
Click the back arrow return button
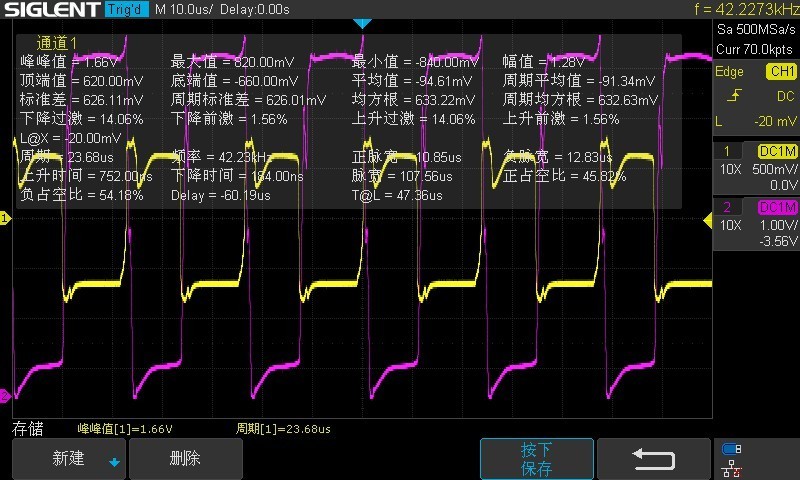pos(652,459)
